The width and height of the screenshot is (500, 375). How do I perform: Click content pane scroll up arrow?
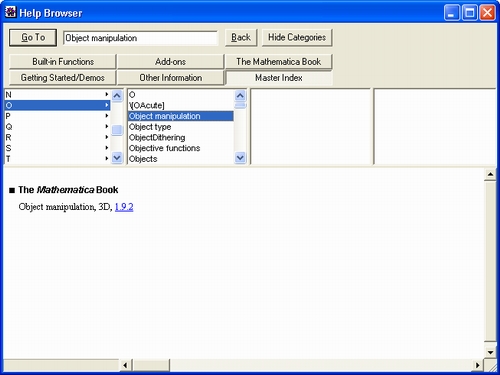pyautogui.click(x=490, y=174)
